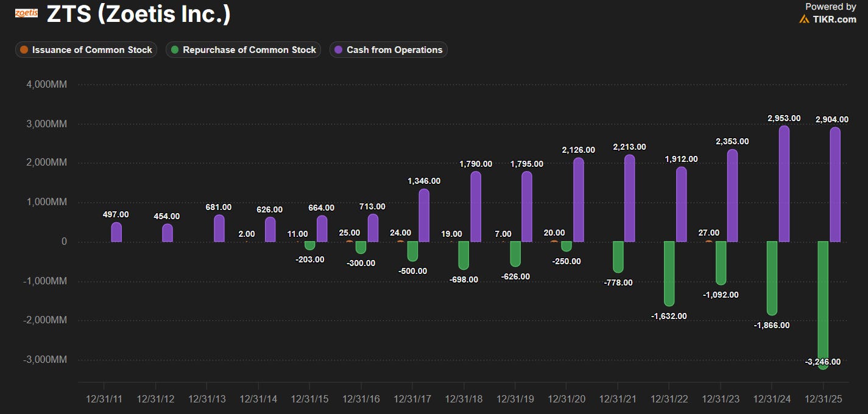
Task: Click the 25.00 issuance value label
Action: pos(350,233)
